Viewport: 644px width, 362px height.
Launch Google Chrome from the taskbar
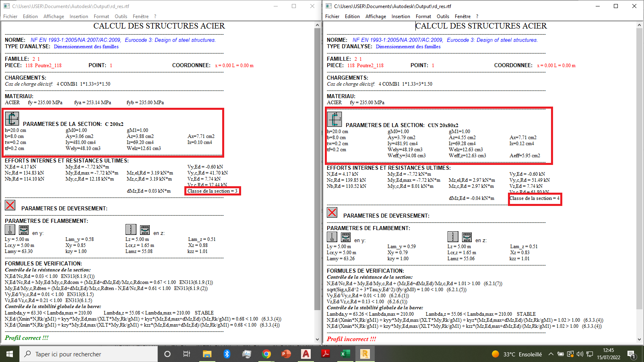click(267, 354)
